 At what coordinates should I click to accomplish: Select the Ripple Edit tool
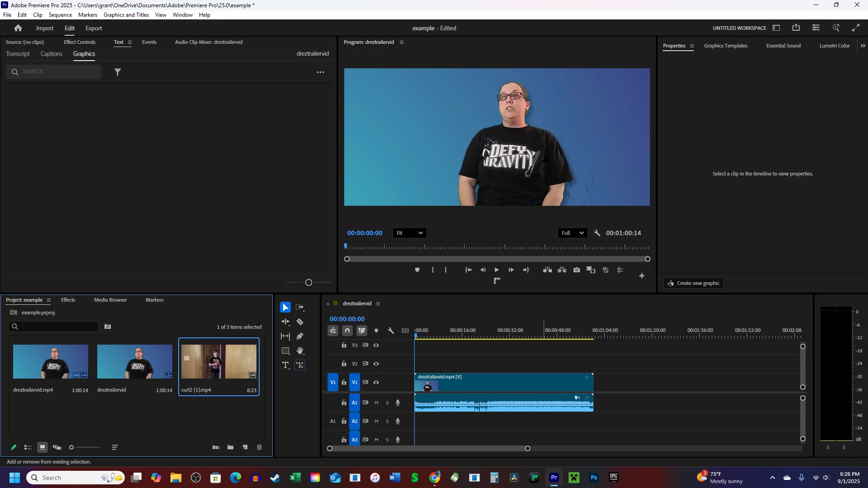(285, 322)
